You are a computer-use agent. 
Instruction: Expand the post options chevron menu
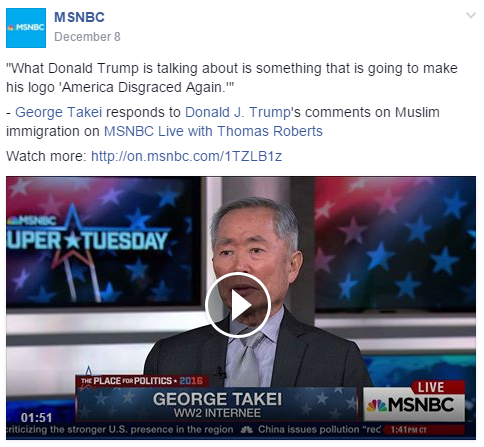click(470, 15)
